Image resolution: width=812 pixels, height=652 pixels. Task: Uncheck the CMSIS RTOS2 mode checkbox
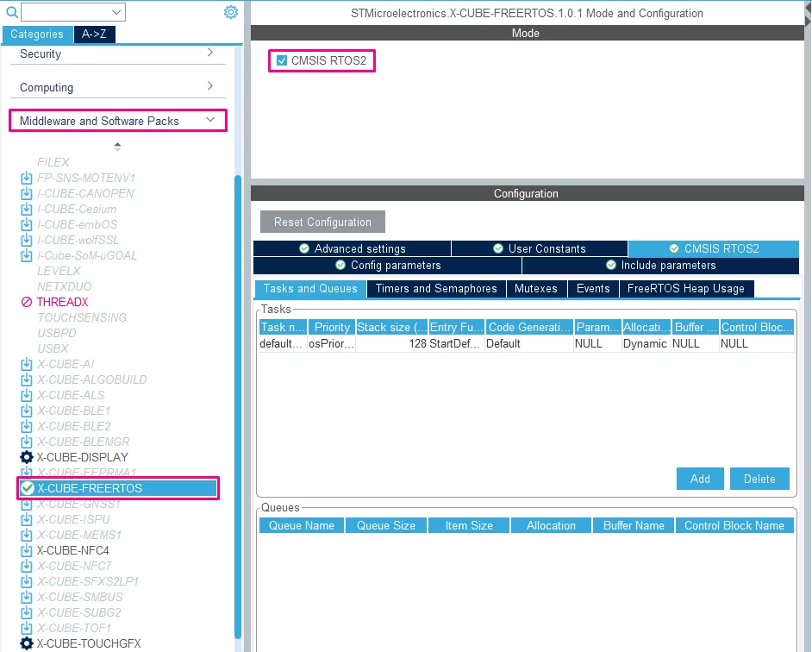[x=282, y=60]
